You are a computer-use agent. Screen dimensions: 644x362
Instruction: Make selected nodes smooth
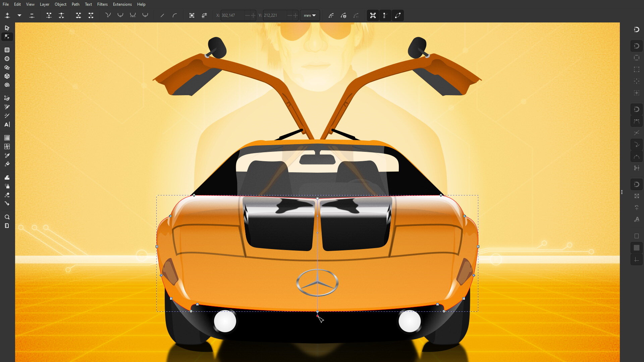click(120, 15)
